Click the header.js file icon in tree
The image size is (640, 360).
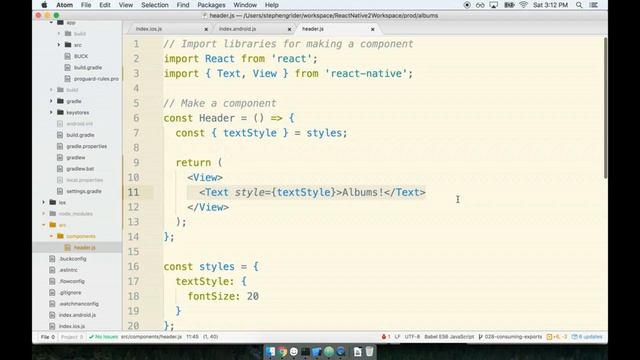click(68, 247)
